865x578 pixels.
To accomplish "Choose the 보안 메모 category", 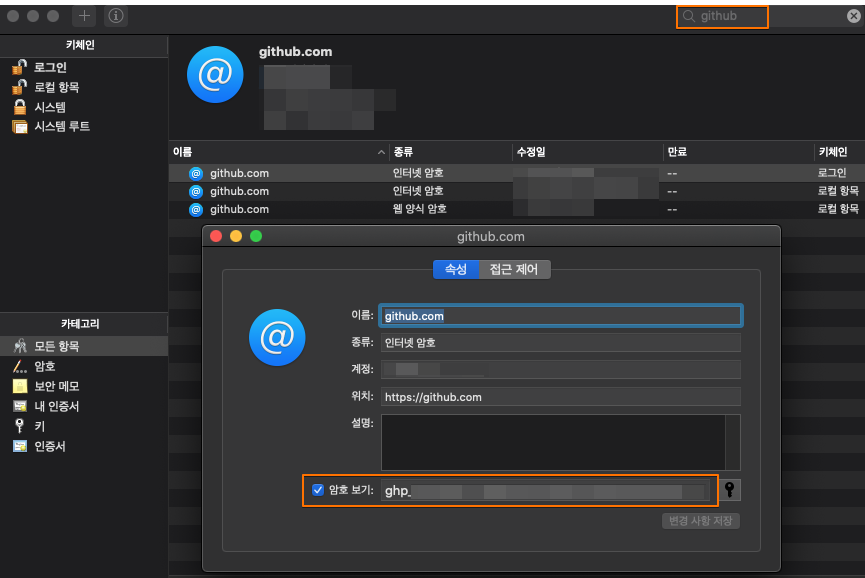I will tap(84, 386).
